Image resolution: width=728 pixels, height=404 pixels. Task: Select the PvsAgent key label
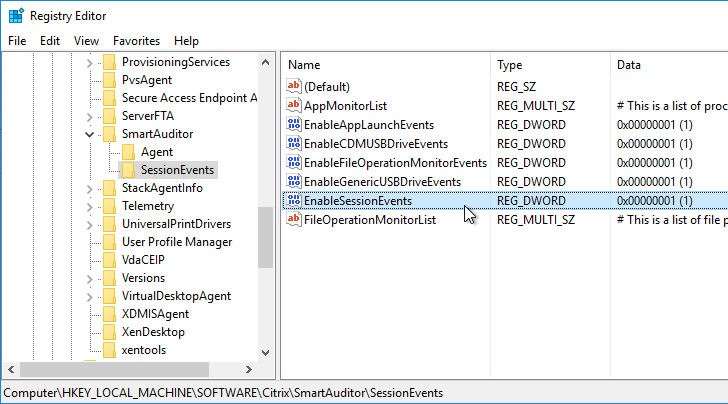pos(147,80)
